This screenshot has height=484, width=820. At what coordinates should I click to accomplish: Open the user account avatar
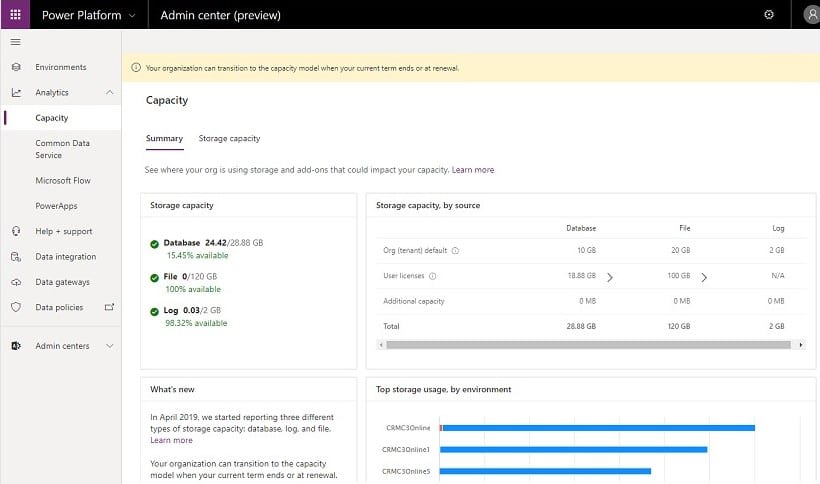tap(812, 15)
